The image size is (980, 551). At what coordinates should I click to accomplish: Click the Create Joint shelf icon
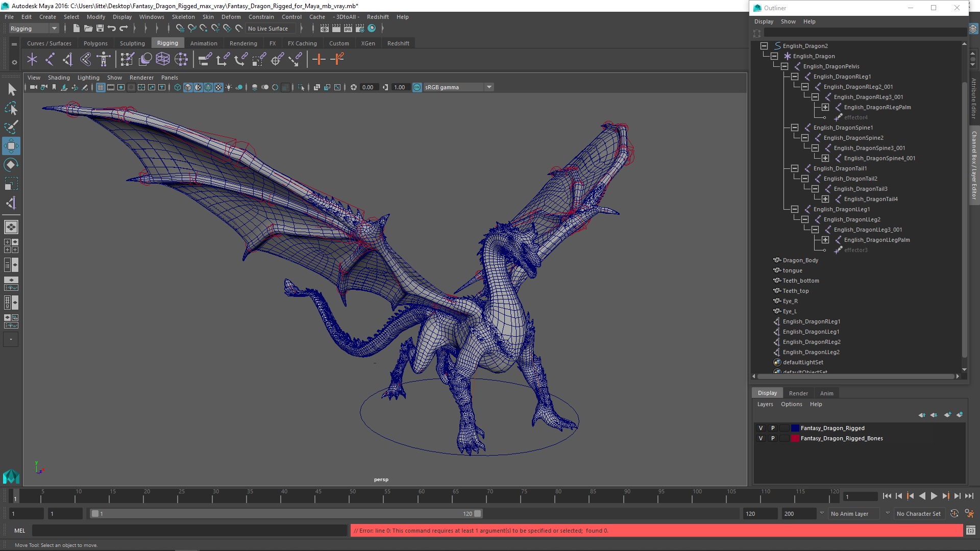click(50, 60)
